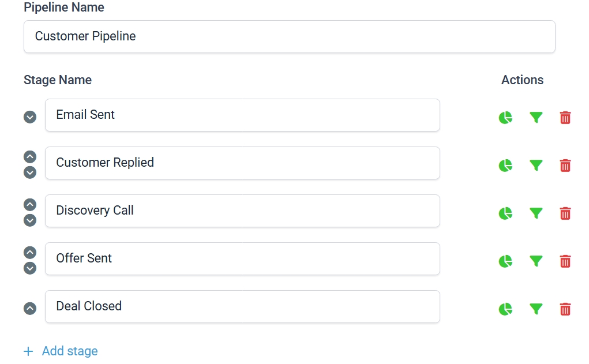
Task: Click funnel icon for Offer Sent stage
Action: [536, 261]
